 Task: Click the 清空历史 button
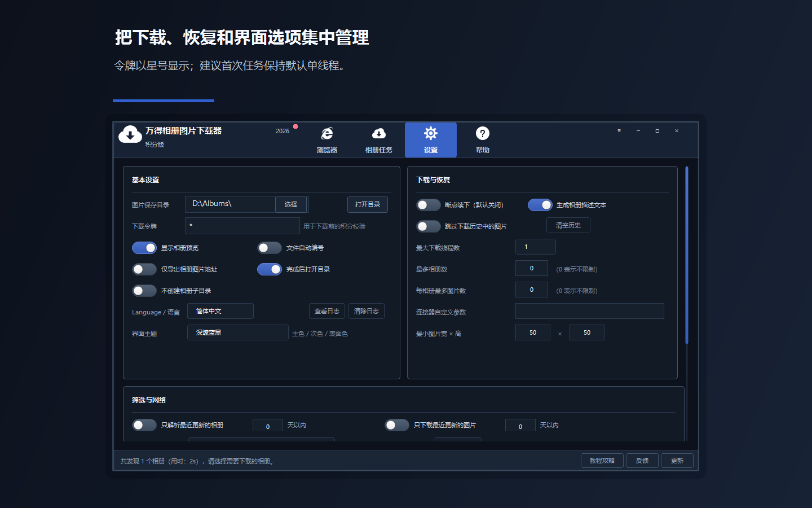click(568, 225)
